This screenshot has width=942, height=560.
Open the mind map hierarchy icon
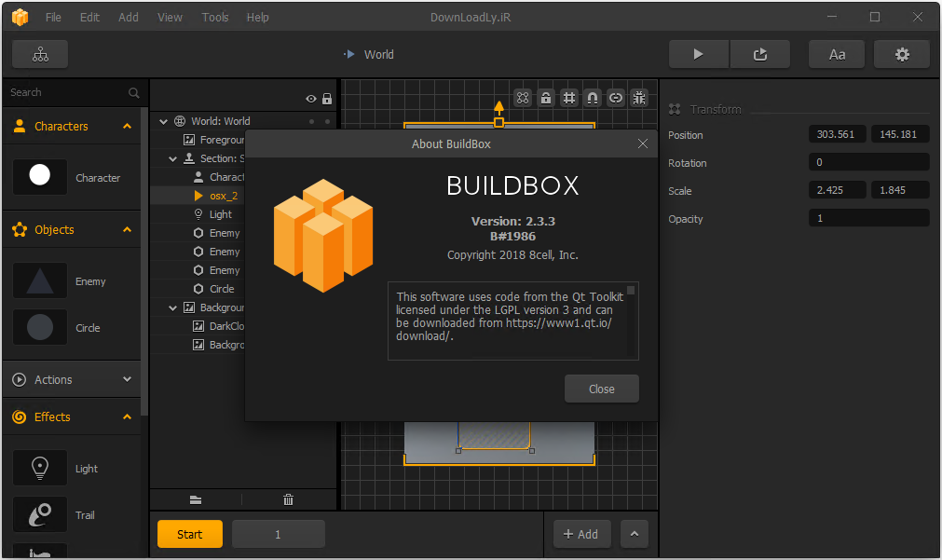click(x=40, y=55)
